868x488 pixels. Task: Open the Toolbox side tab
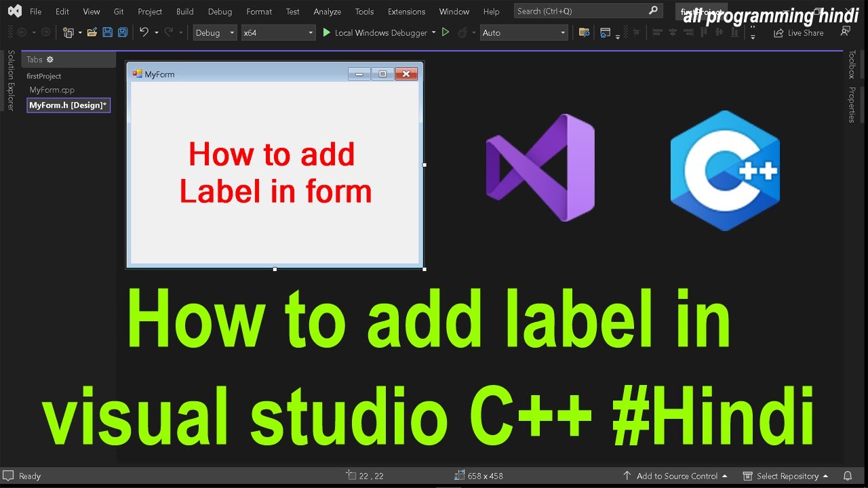tap(852, 64)
